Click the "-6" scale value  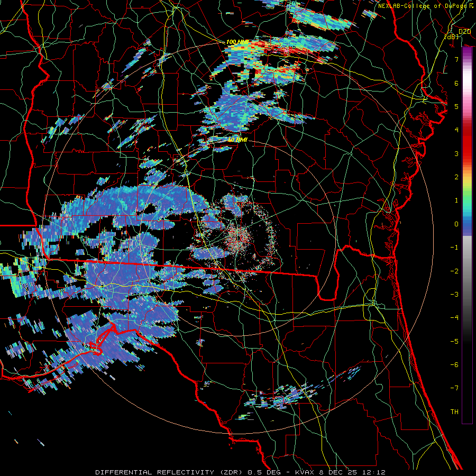pyautogui.click(x=454, y=365)
